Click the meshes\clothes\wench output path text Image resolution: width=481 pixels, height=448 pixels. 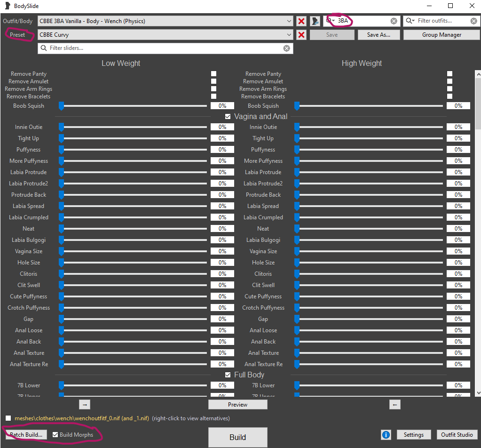82,418
